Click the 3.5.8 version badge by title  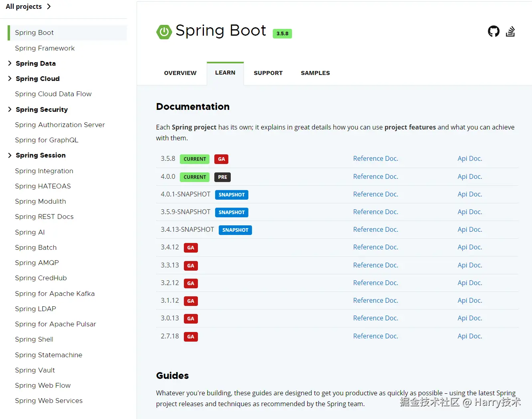tap(282, 34)
